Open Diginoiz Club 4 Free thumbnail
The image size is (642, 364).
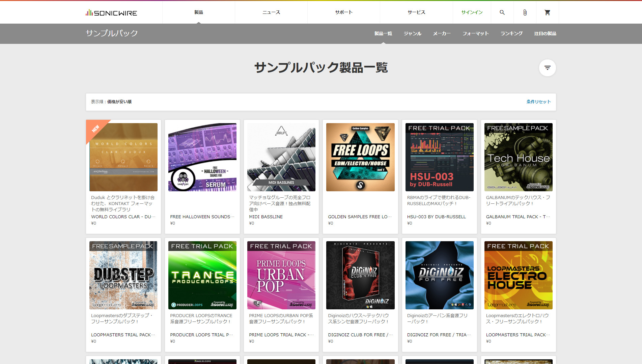click(360, 275)
